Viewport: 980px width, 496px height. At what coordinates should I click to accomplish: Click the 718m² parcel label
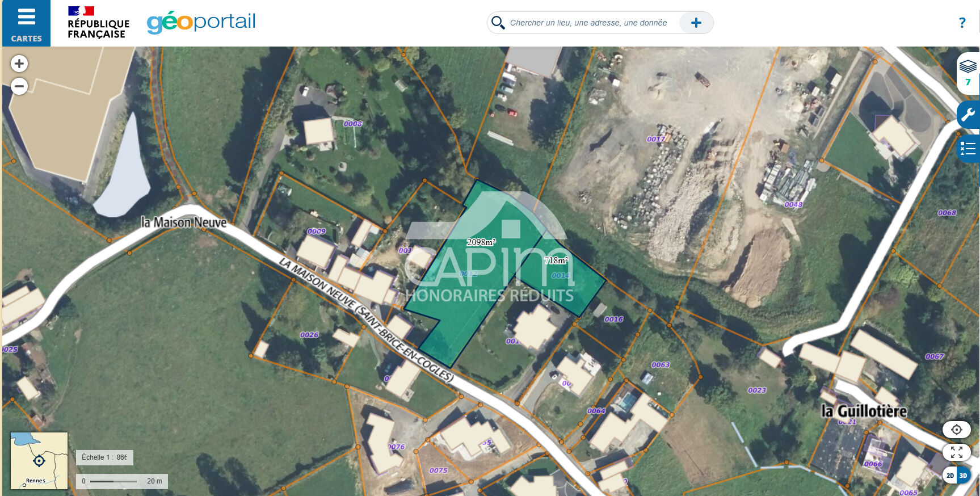coord(556,260)
